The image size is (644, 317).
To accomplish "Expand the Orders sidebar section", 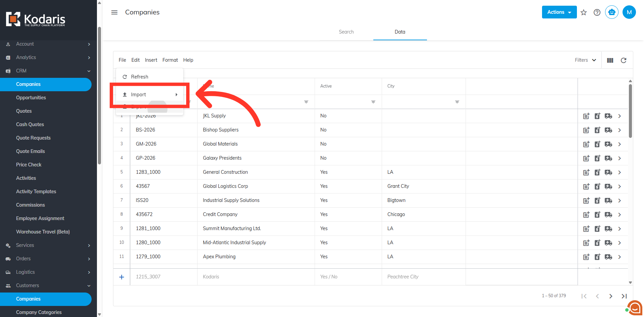I will click(48, 259).
